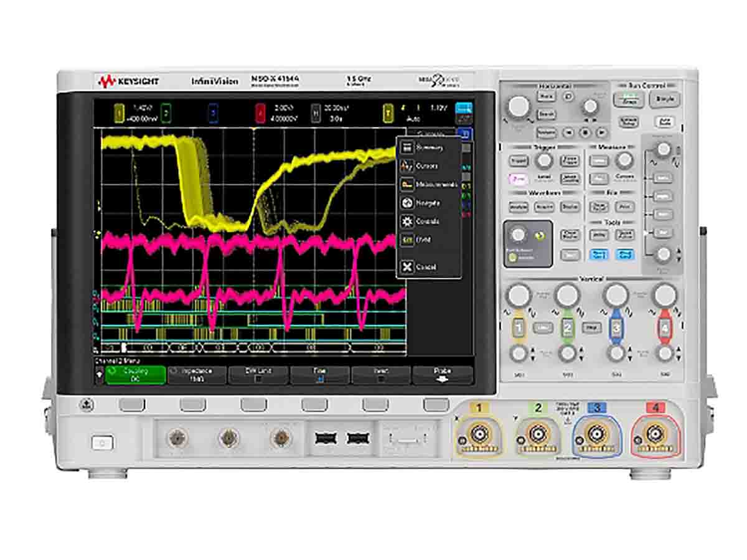747x560 pixels.
Task: Push the large horizontal scale knob
Action: coord(518,107)
